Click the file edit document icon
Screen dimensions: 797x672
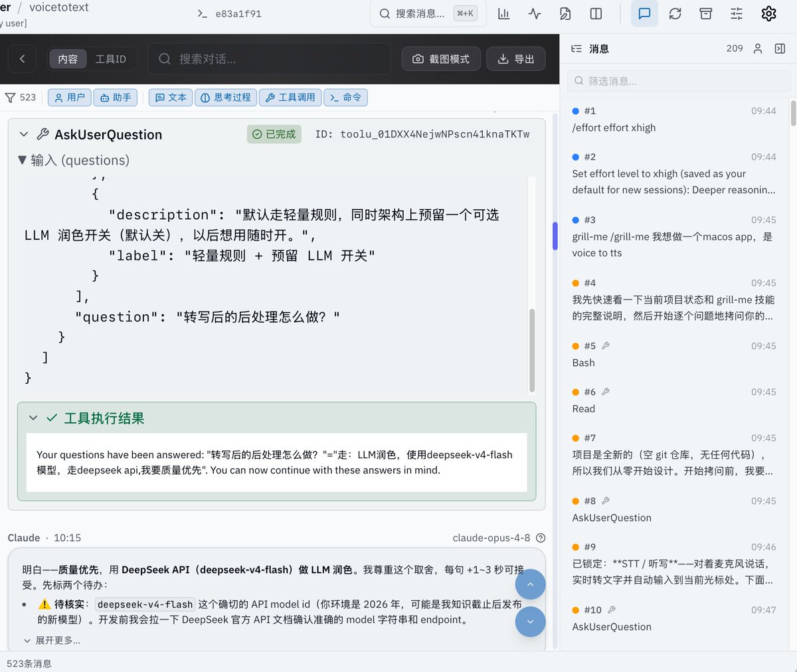tap(565, 13)
